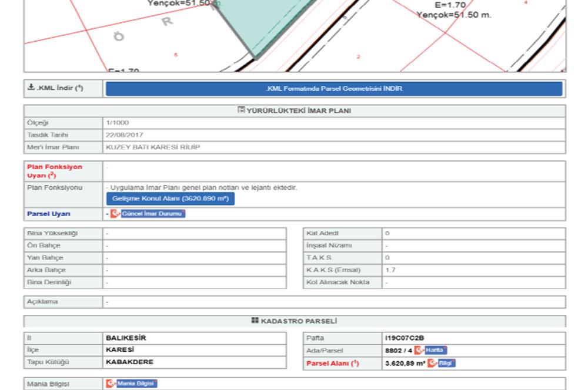
Task: Click the red icon before Bilgi
Action: tap(432, 363)
